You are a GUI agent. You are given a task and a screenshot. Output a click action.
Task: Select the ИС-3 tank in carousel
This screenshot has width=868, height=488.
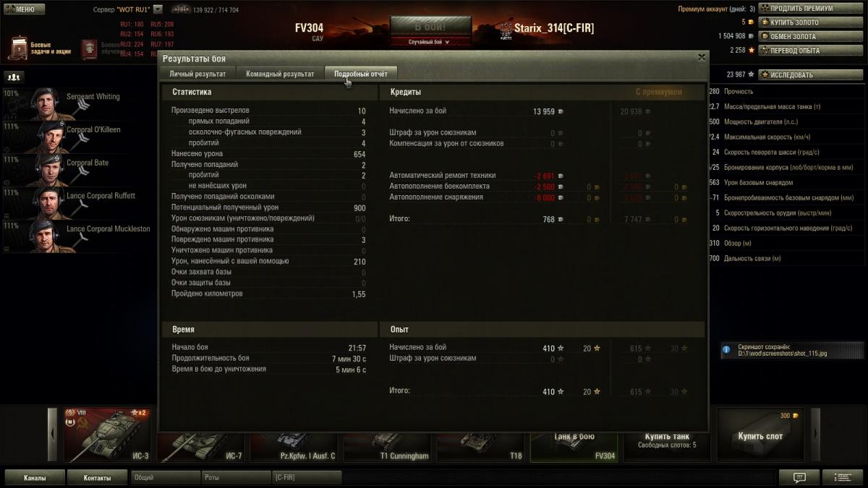[107, 435]
